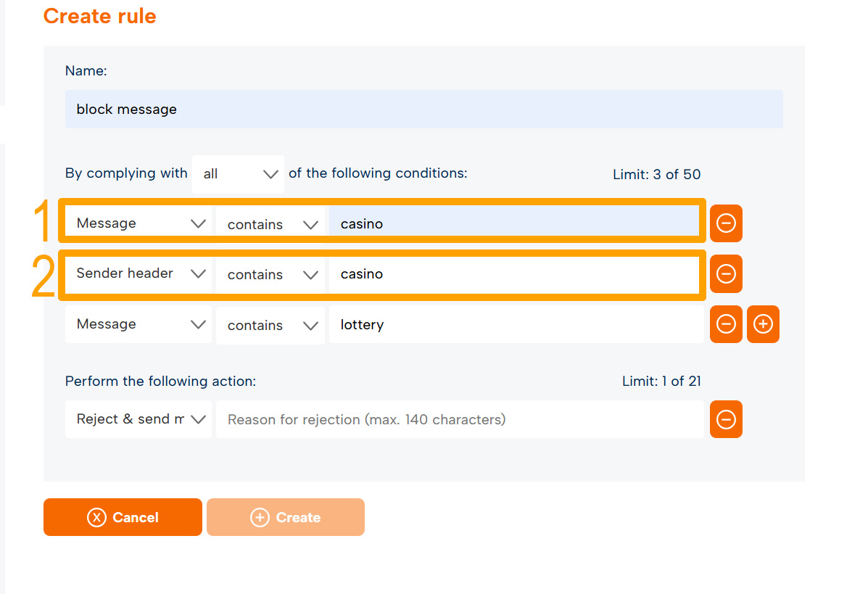Viewport: 868px width, 594px height.
Task: Open the Message field dropdown in casino row
Action: [139, 223]
